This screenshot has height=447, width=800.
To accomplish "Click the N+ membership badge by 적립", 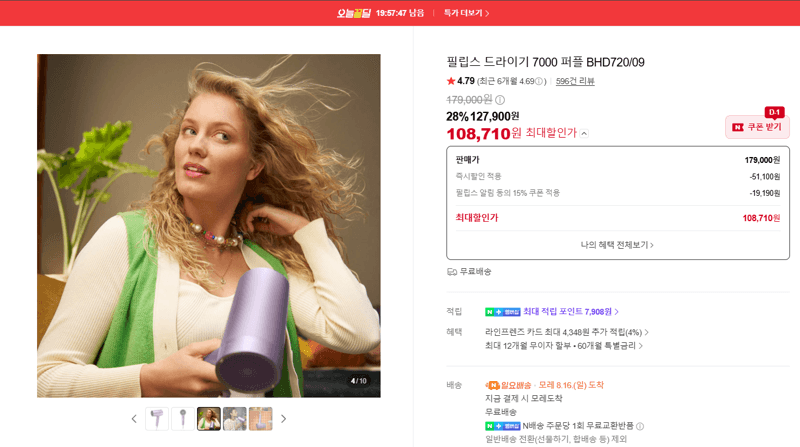I will [503, 312].
